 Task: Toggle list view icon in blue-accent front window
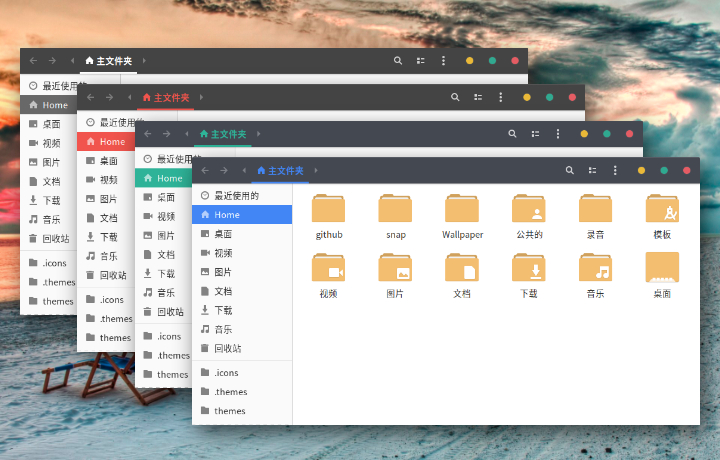[x=592, y=170]
